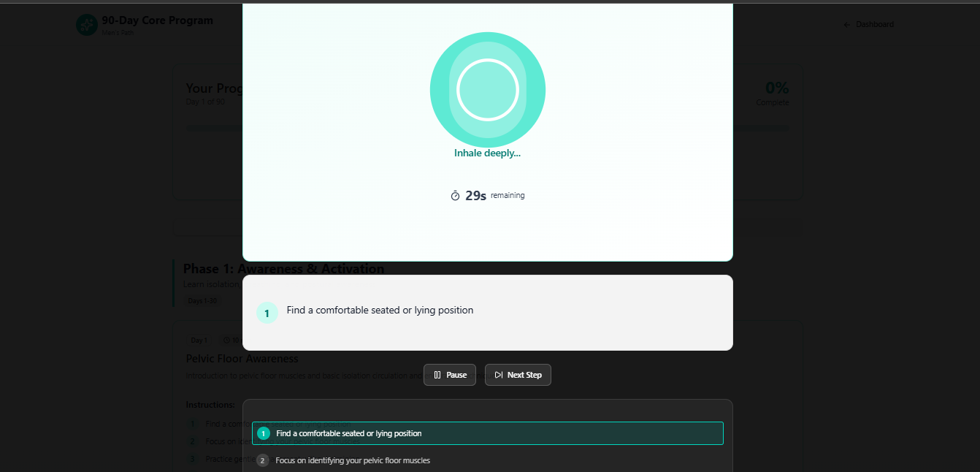
Task: Click the 29s remaining timer display
Action: pyautogui.click(x=487, y=195)
